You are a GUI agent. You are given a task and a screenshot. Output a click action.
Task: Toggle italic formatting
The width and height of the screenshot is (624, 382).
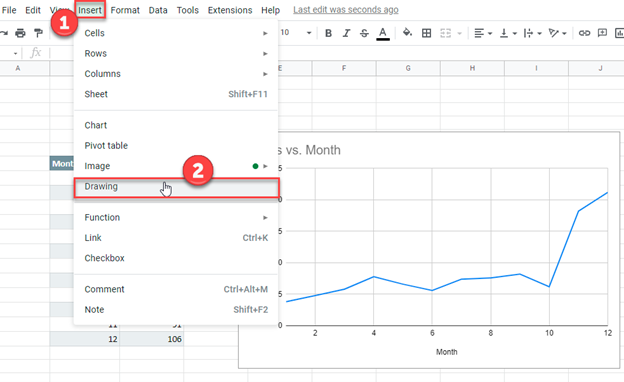(346, 33)
